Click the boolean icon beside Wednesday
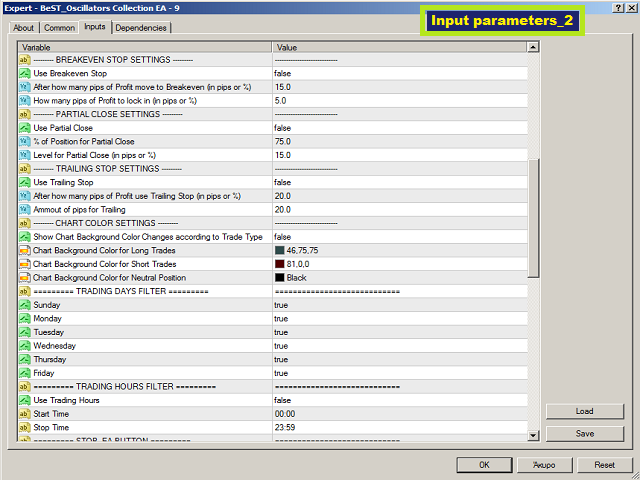640x480 pixels. [x=25, y=346]
